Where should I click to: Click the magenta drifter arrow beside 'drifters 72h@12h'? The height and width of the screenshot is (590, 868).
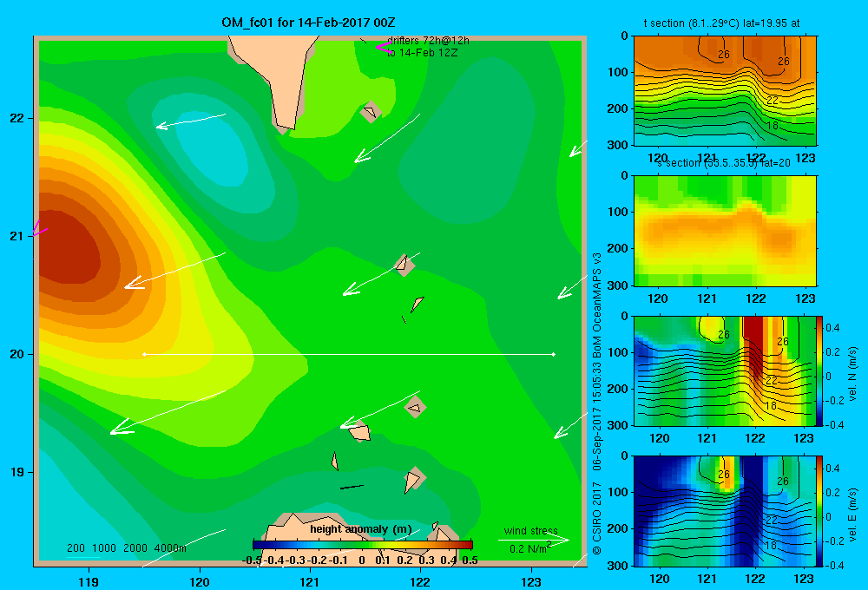click(x=383, y=47)
